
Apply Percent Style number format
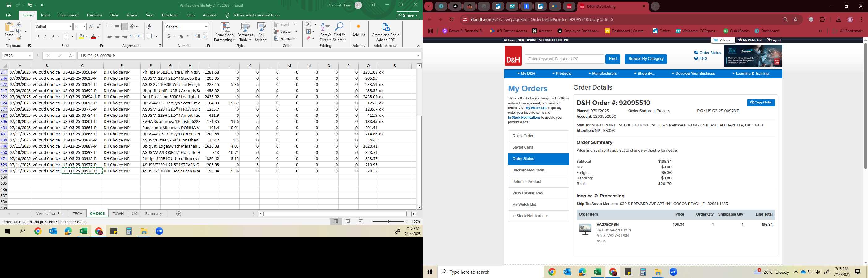click(x=181, y=36)
